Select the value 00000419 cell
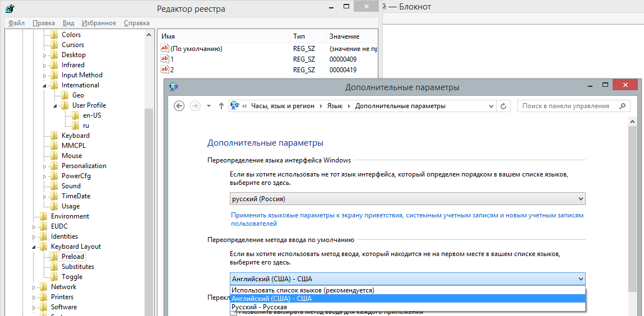 pyautogui.click(x=342, y=70)
